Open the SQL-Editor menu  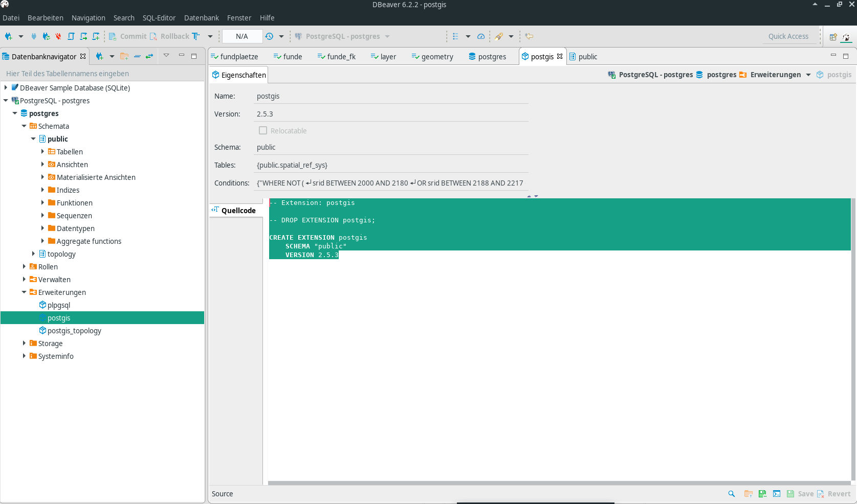[x=159, y=18]
